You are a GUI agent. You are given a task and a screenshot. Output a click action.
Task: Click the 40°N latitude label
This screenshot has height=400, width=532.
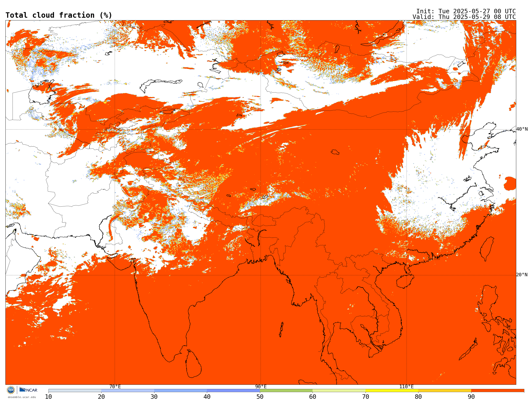tap(522, 129)
